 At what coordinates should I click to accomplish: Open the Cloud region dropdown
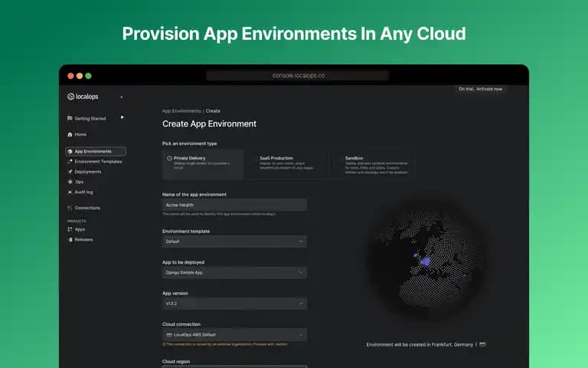(x=235, y=366)
